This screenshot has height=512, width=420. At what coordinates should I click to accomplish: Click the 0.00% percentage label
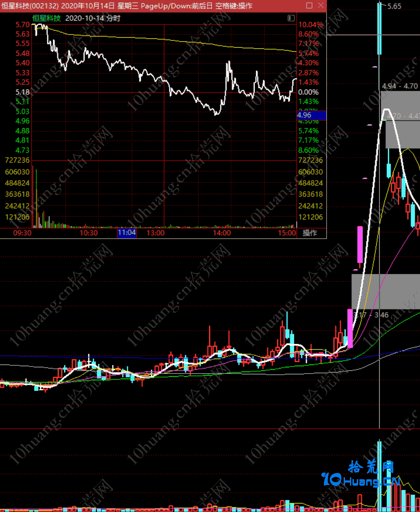pos(309,92)
